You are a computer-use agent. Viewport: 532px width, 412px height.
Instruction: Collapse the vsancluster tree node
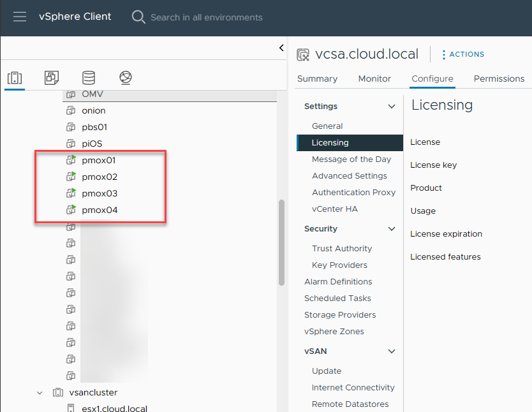[40, 392]
